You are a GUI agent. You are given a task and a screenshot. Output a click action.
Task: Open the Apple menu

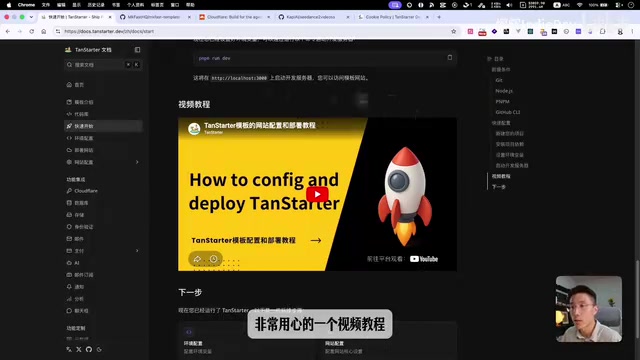point(9,5)
